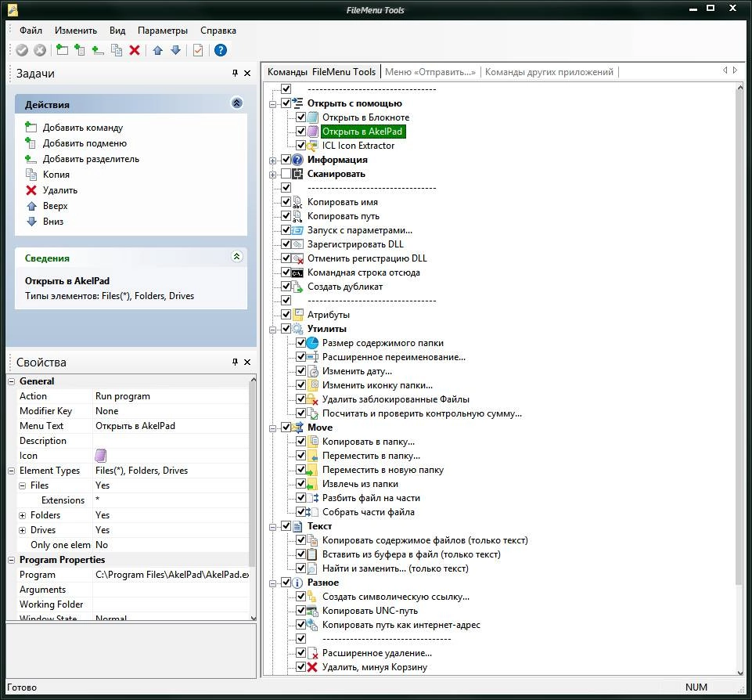
Task: Click Добавить разделитель action link
Action: pos(91,159)
